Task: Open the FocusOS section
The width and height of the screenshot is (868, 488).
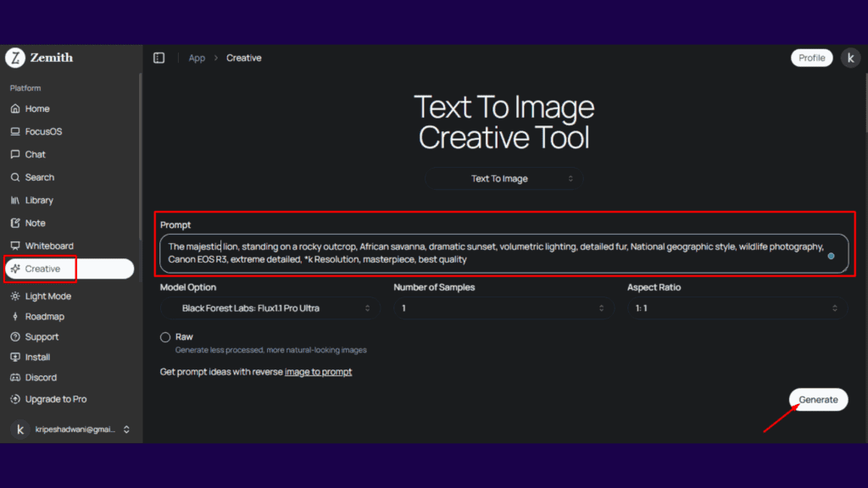Action: (39, 130)
